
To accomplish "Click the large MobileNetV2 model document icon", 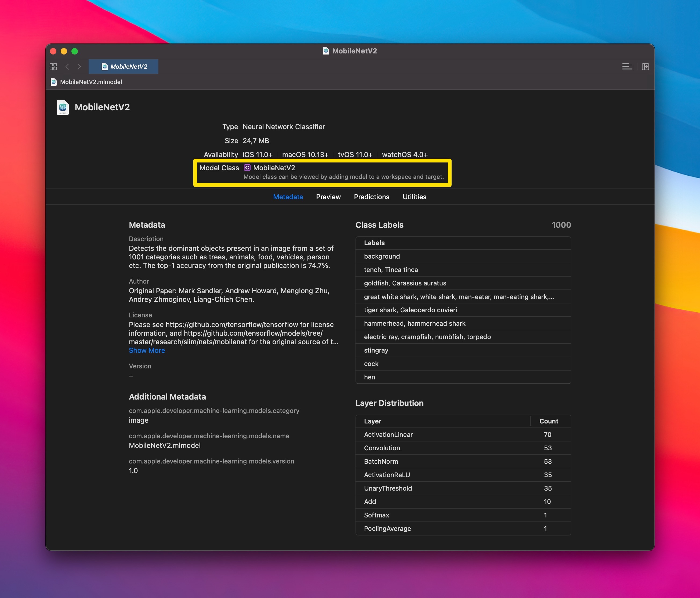I will click(63, 107).
